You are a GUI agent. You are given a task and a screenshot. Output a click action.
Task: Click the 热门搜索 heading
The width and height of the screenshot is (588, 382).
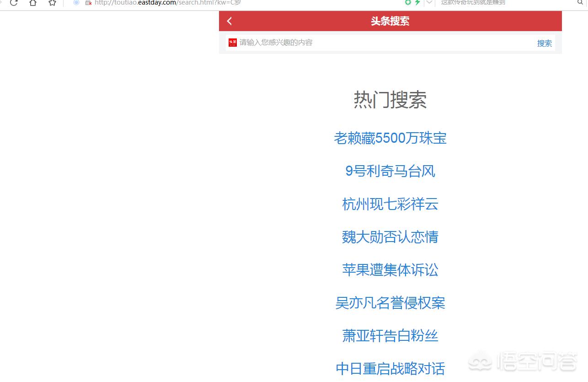390,100
